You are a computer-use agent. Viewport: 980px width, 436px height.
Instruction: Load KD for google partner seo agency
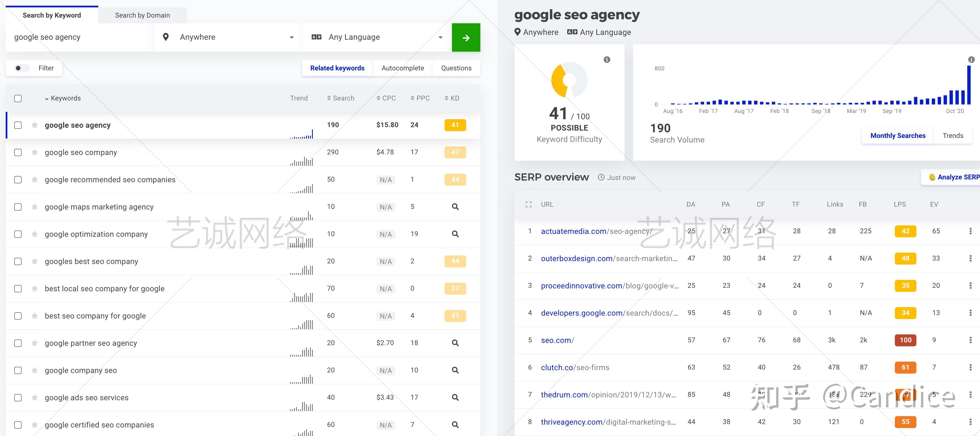(x=455, y=343)
